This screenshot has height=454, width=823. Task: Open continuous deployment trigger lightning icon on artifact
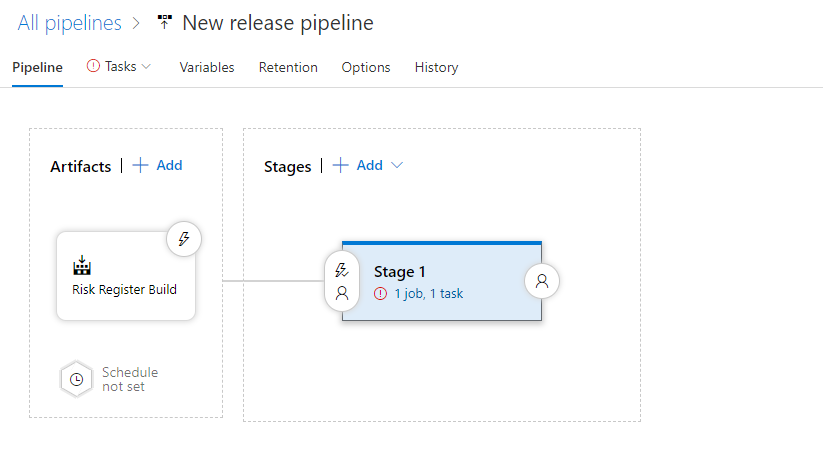(x=184, y=239)
